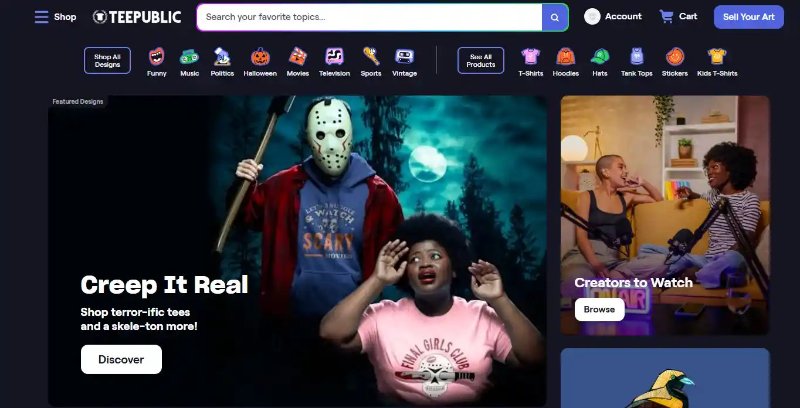Click the magnifier search button

555,17
